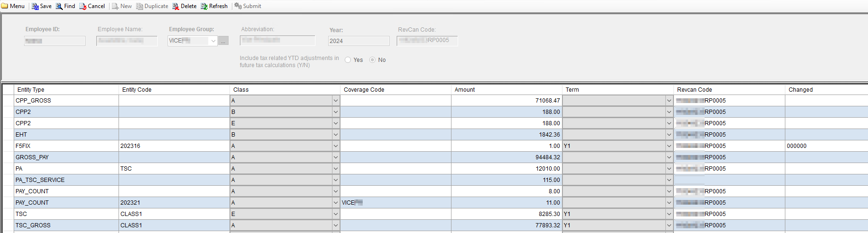868x233 pixels.
Task: Click row selector beside GROSS_PAY
Action: point(8,157)
